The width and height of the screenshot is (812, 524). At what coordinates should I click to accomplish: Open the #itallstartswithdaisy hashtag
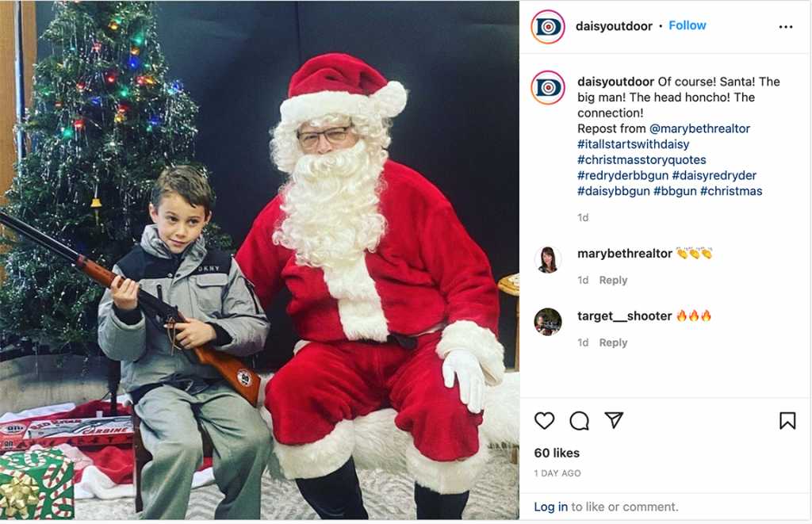tap(634, 144)
